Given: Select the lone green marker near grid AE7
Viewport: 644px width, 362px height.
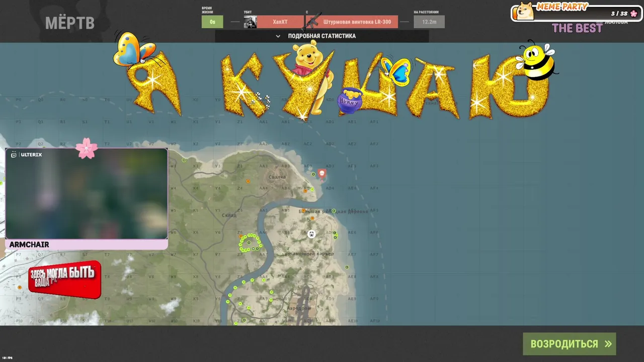Looking at the screenshot, I should pyautogui.click(x=347, y=267).
